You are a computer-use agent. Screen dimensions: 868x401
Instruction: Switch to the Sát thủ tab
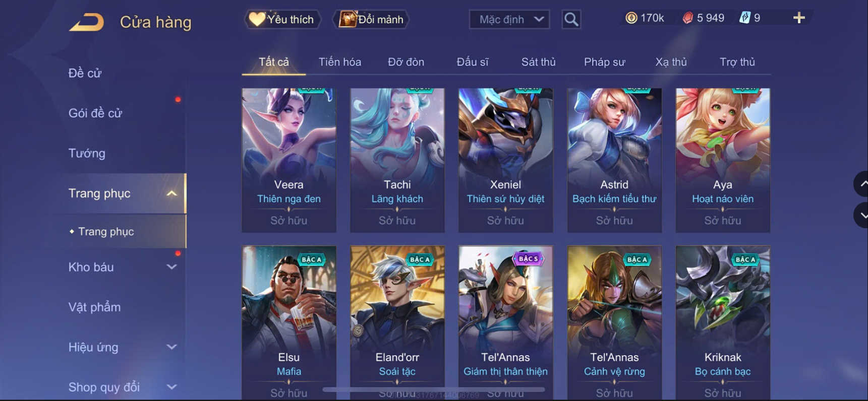point(538,62)
